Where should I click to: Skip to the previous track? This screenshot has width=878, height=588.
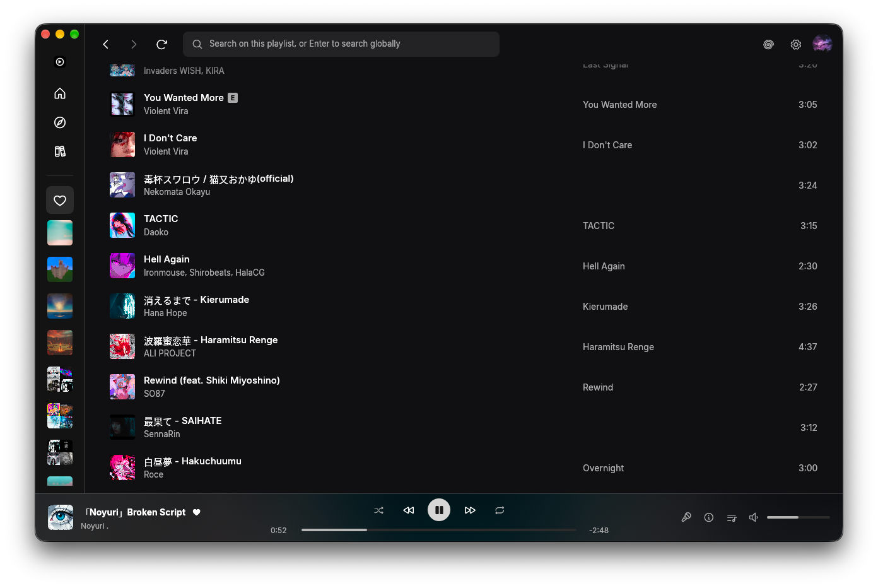point(409,510)
